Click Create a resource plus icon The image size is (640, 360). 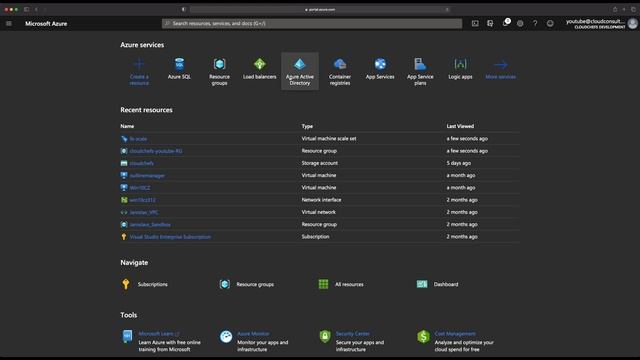coord(139,64)
